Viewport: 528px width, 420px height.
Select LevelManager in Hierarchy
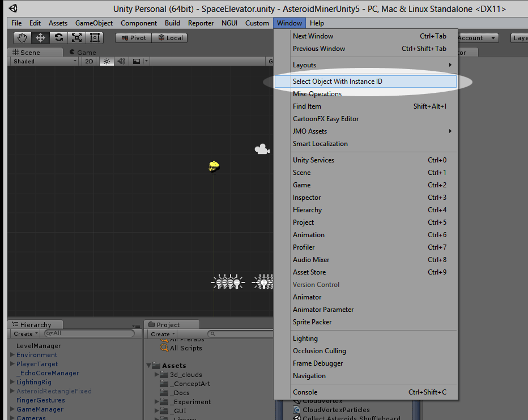pyautogui.click(x=39, y=346)
